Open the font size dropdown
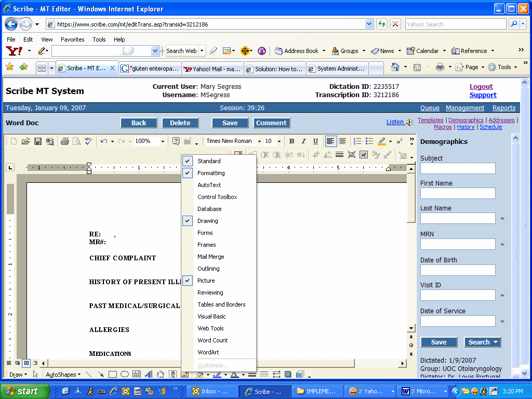532x399 pixels. coord(279,141)
